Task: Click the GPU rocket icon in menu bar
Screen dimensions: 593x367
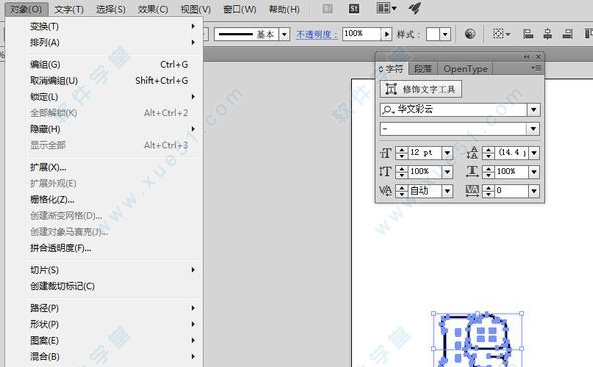Action: 415,8
